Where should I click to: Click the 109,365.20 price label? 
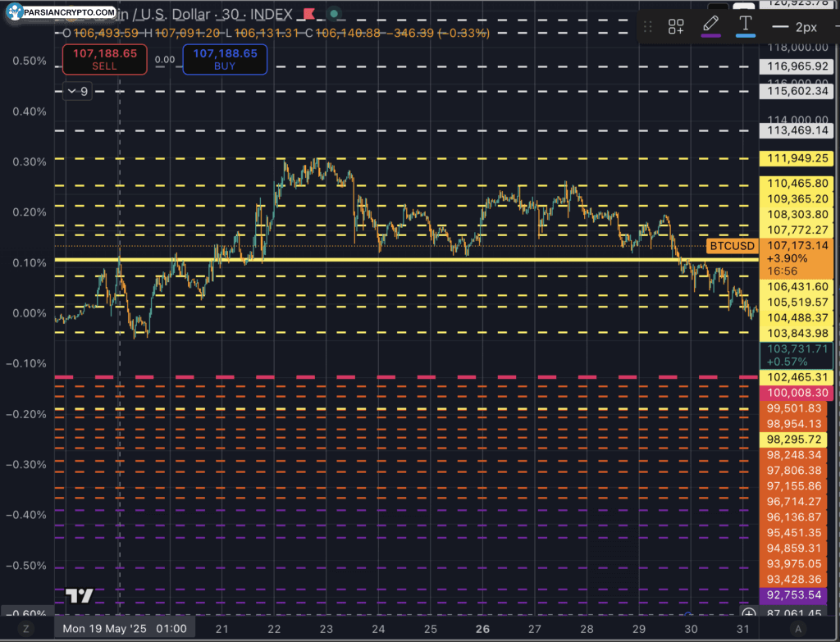[797, 199]
